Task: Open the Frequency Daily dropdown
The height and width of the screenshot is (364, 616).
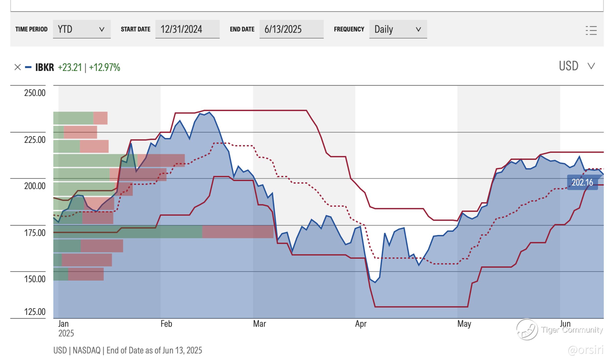Action: 398,29
